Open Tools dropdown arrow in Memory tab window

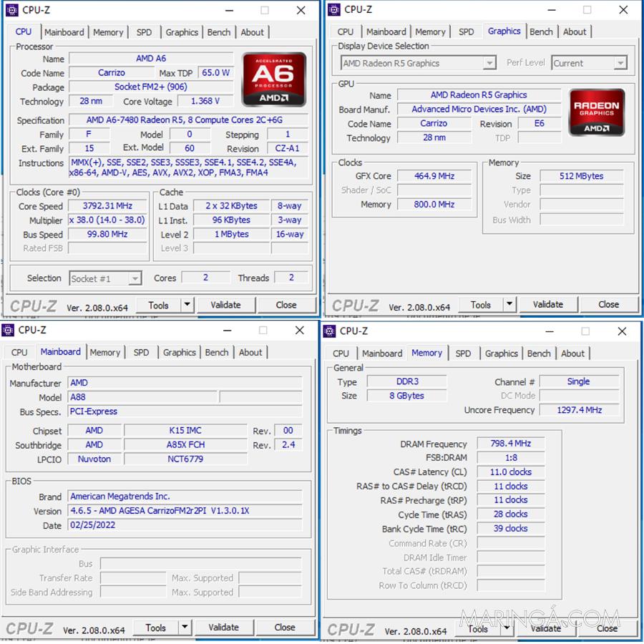(x=507, y=628)
